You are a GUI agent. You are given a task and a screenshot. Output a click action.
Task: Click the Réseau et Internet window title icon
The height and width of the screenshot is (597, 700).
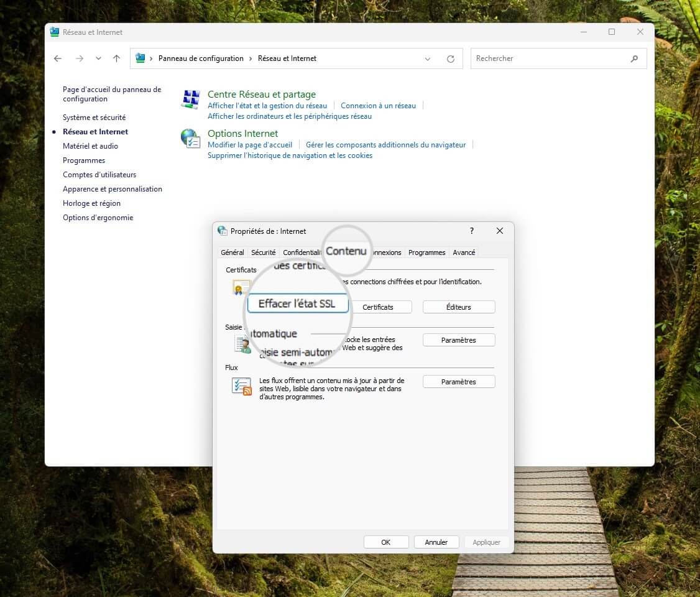[x=55, y=32]
